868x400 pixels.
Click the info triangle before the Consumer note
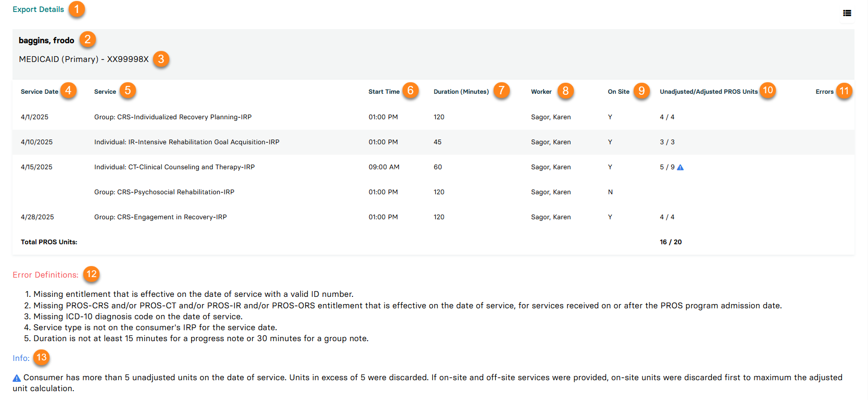pos(17,378)
